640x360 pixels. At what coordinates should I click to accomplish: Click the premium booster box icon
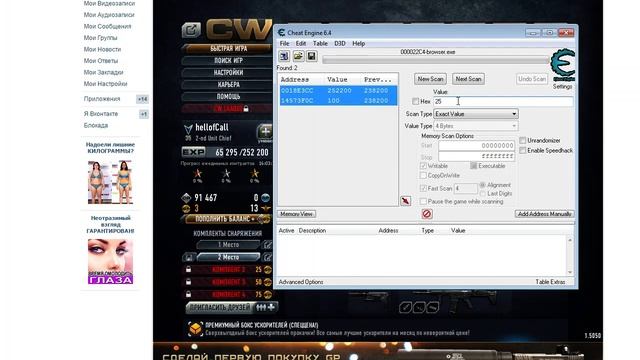click(195, 329)
